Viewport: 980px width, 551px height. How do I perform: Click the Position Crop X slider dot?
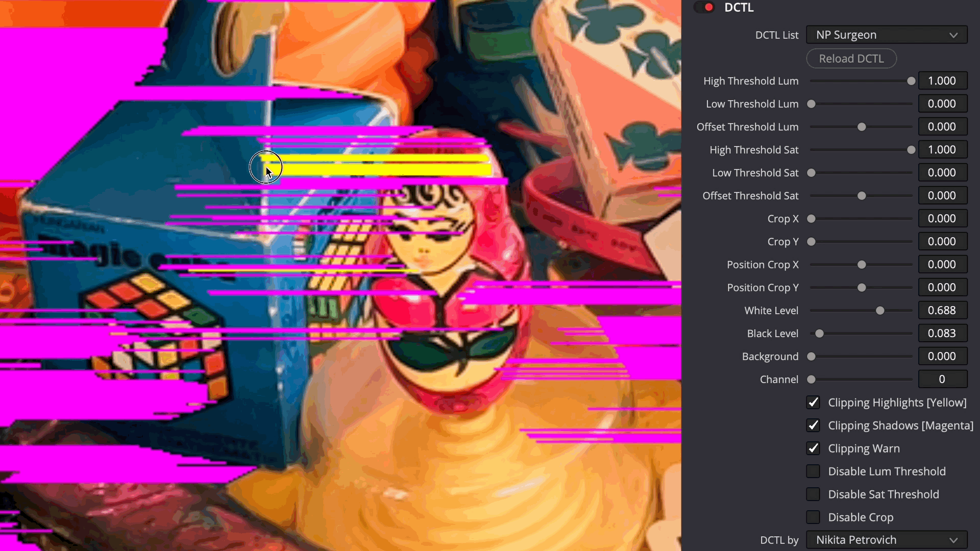[x=862, y=264]
